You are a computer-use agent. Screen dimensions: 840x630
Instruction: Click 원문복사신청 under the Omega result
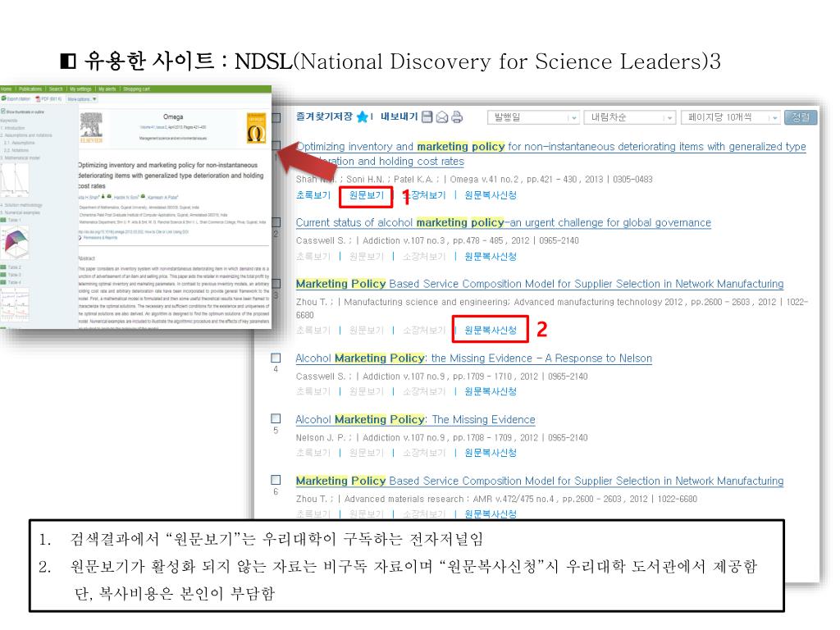click(x=491, y=195)
